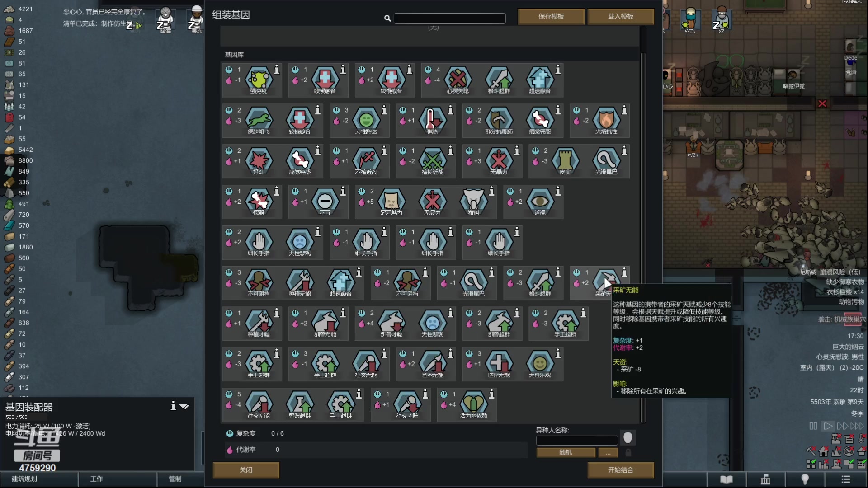Viewport: 868px width, 488px height.
Task: Set game to triple speed
Action: point(857,426)
